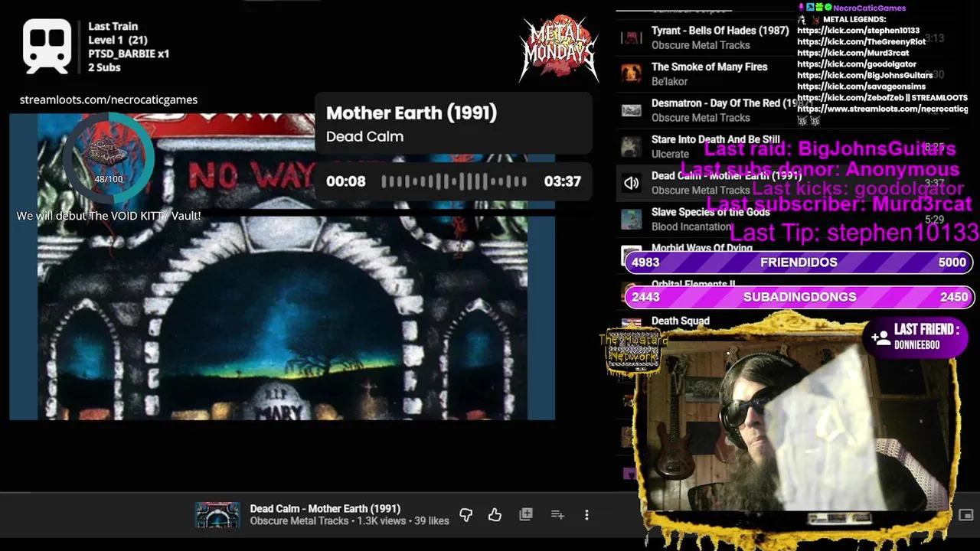Click Mother Earth (1991) now-playing title

411,112
